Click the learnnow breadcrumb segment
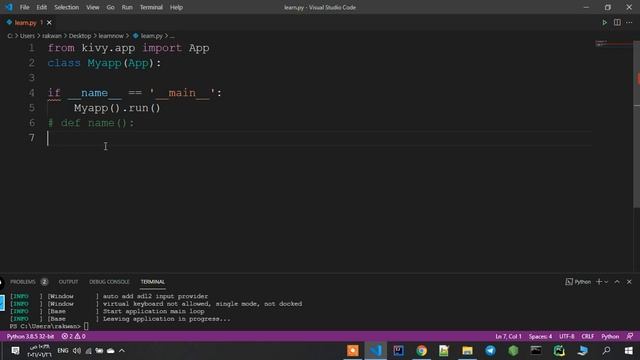Screen dimensions: 640x360 pos(111,36)
